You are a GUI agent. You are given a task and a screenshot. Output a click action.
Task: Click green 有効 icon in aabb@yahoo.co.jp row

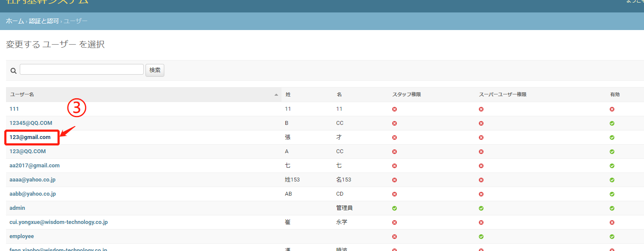[x=612, y=194]
